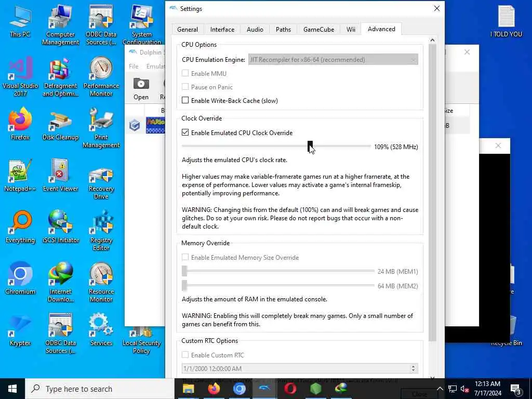The height and width of the screenshot is (399, 532).
Task: Open the I TOLD YOU text file
Action: click(x=506, y=21)
